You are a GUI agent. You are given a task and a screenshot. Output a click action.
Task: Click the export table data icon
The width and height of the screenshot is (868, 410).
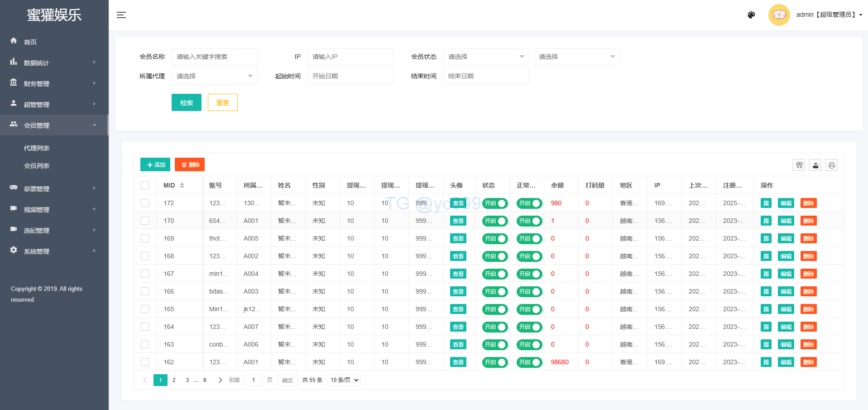[x=815, y=165]
